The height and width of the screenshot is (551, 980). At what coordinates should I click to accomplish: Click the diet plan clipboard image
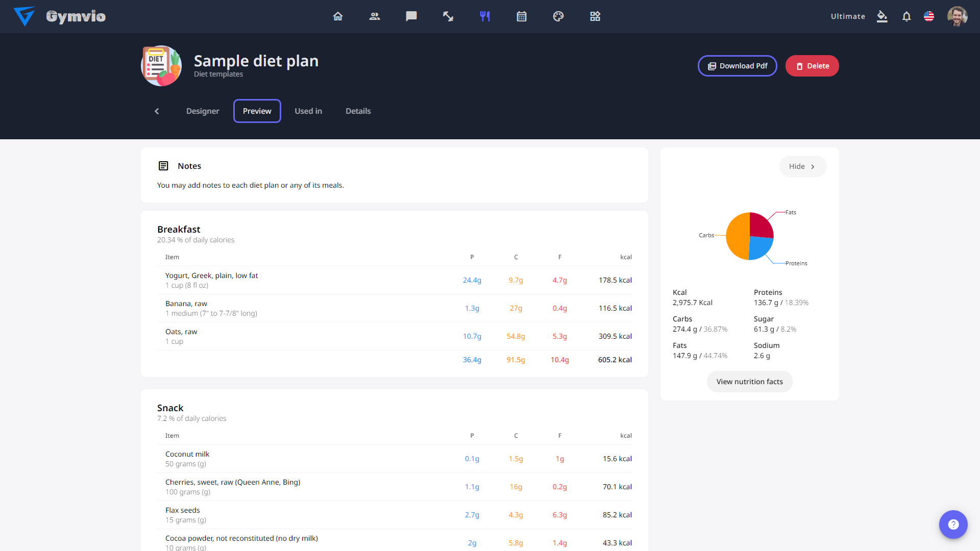(161, 66)
